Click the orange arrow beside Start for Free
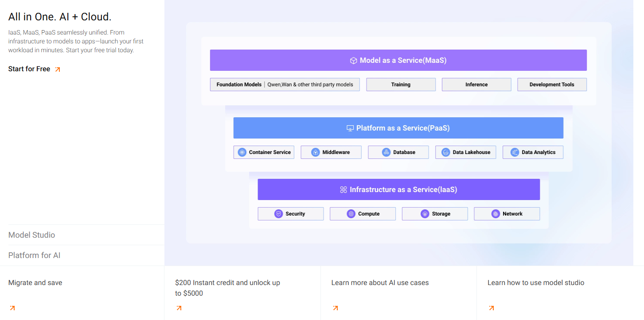Viewport: 644px width, 320px height. (57, 69)
